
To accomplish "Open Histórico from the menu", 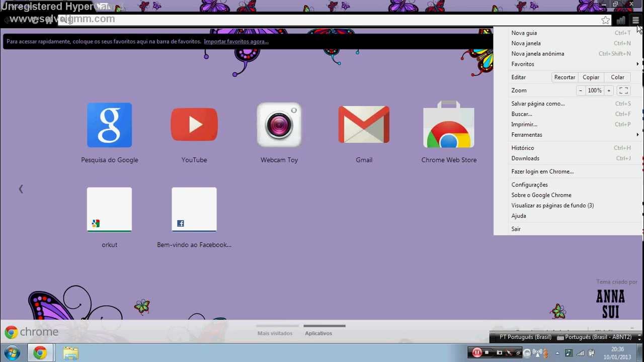I will [x=569, y=148].
